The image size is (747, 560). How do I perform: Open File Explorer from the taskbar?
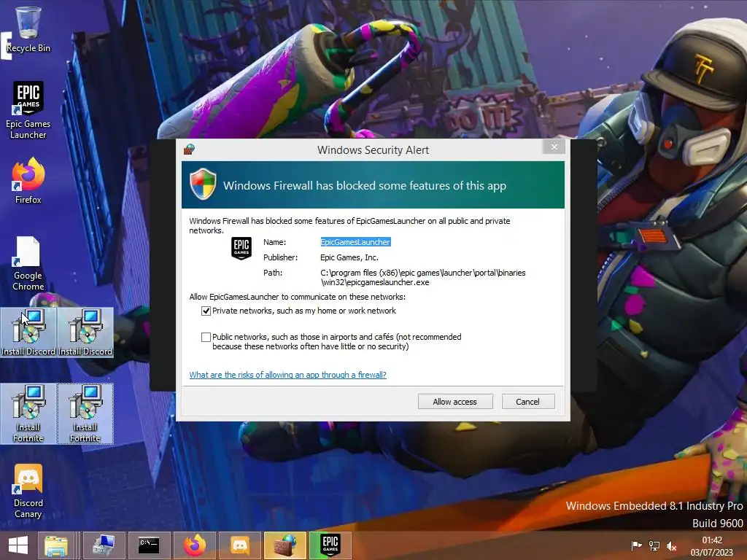click(56, 545)
